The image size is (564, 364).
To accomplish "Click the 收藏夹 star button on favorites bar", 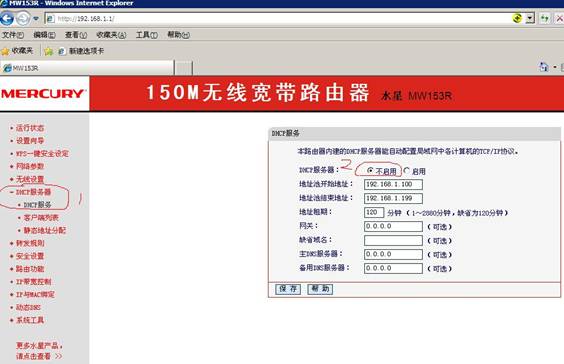I will coord(17,51).
